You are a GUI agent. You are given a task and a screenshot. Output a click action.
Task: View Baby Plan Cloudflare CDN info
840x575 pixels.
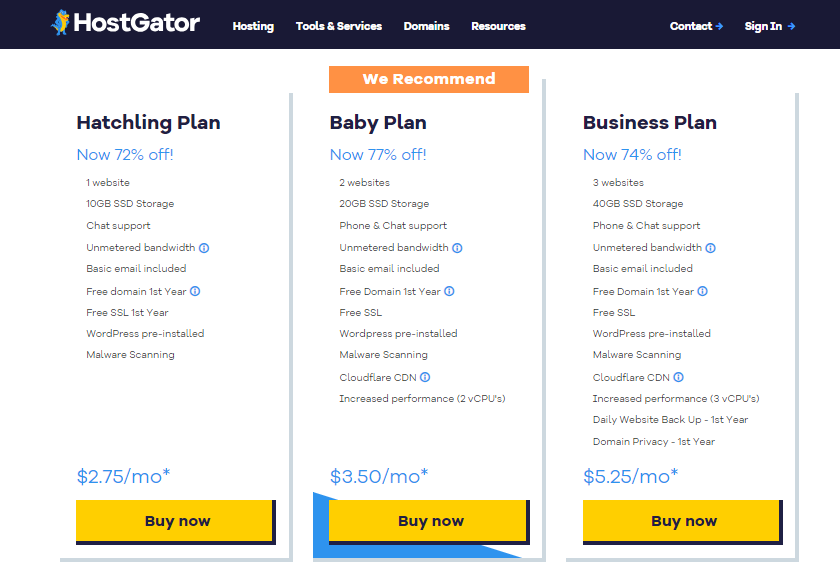click(x=425, y=377)
